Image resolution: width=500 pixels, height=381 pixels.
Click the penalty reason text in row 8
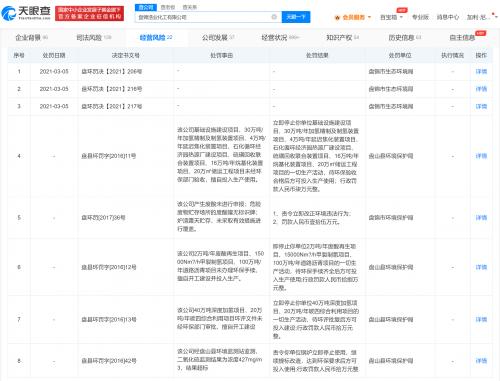coord(220,359)
